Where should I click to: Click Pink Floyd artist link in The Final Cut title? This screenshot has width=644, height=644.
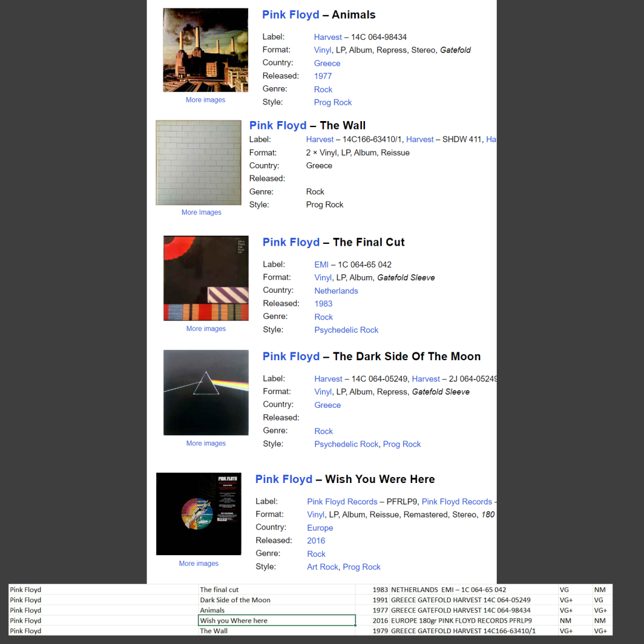[x=291, y=242]
